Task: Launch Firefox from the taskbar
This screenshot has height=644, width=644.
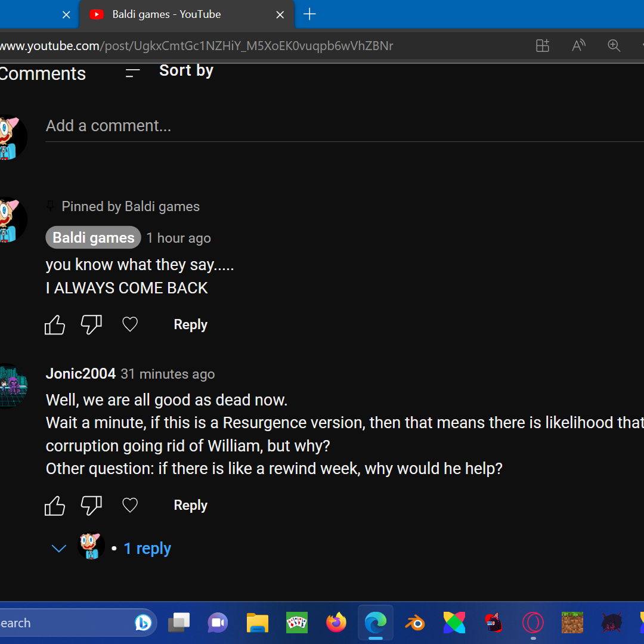Action: pos(336,623)
